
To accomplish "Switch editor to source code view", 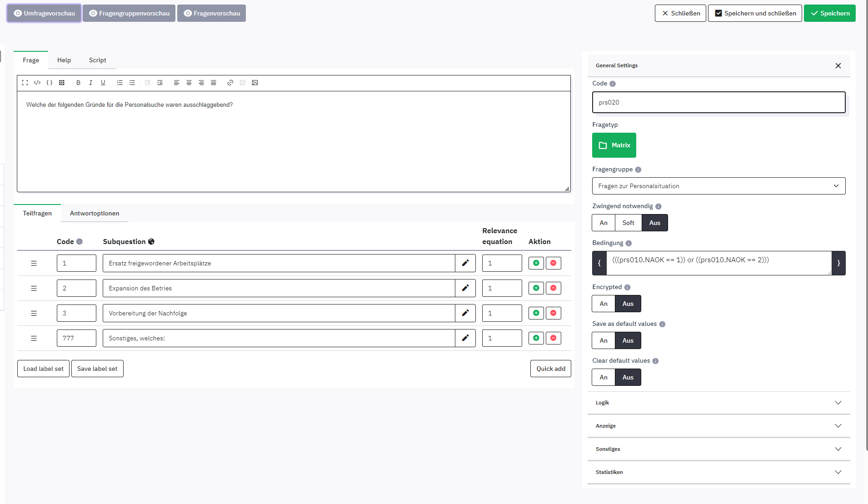I will (x=37, y=83).
